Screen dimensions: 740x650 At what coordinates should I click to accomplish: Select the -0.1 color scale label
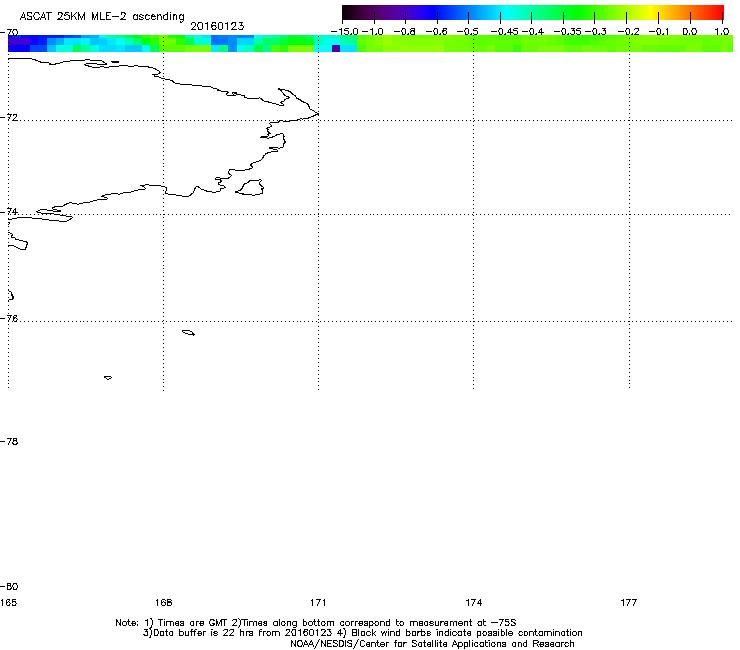[659, 32]
